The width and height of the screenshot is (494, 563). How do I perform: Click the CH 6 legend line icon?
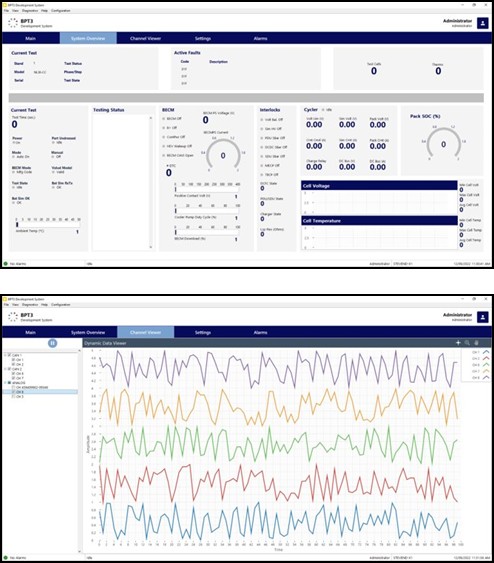click(x=486, y=365)
